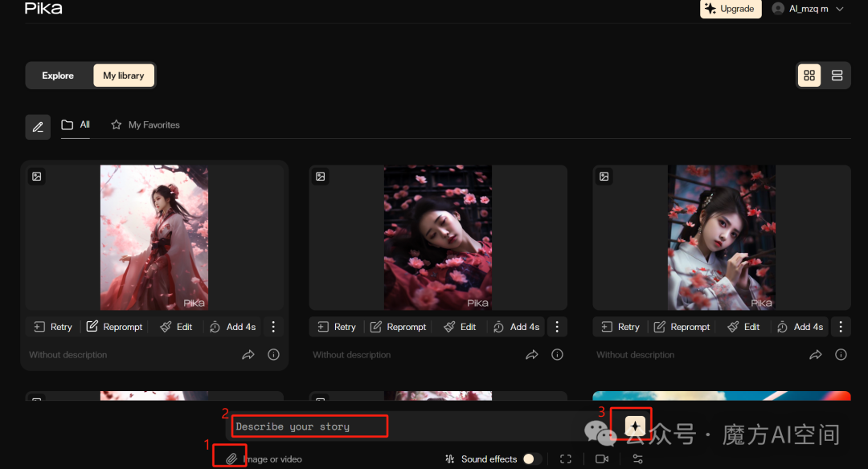Switch to the Explore tab
Image resolution: width=868 pixels, height=469 pixels.
pos(58,75)
